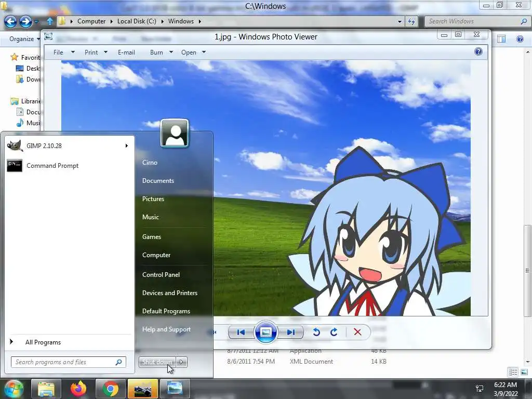
Task: Open Help and Support
Action: pos(166,329)
